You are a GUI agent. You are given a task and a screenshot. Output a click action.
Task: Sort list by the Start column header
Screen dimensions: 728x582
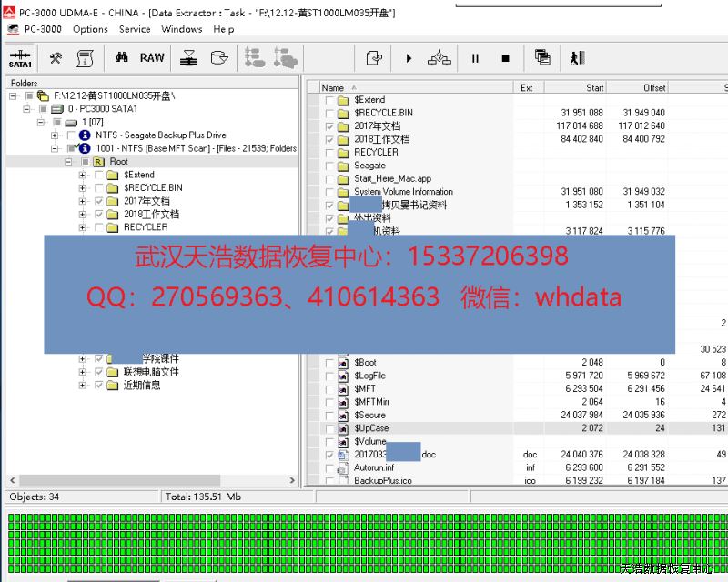coord(595,88)
